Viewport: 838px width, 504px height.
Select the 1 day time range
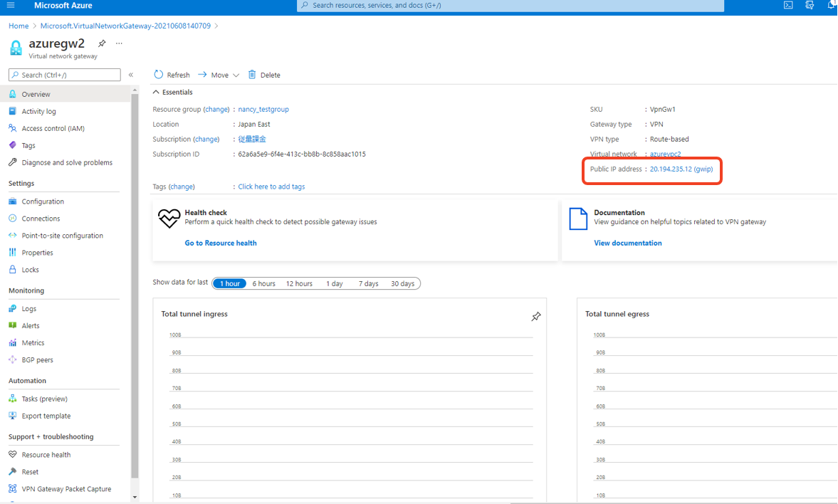335,284
